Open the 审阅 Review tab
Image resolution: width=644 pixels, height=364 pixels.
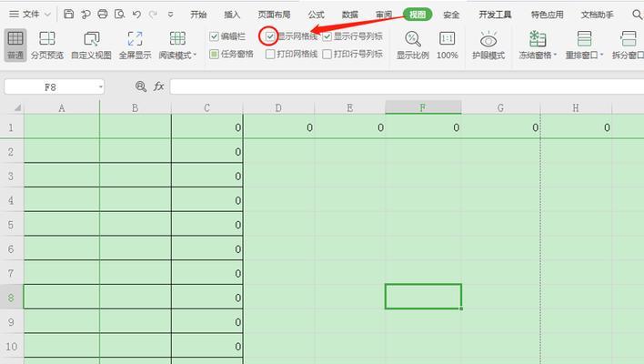(384, 15)
